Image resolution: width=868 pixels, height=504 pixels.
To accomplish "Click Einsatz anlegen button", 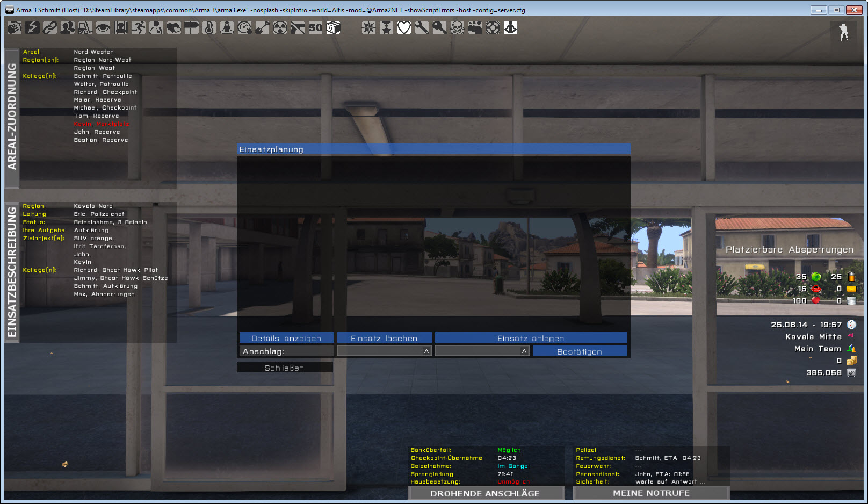I will pyautogui.click(x=531, y=338).
